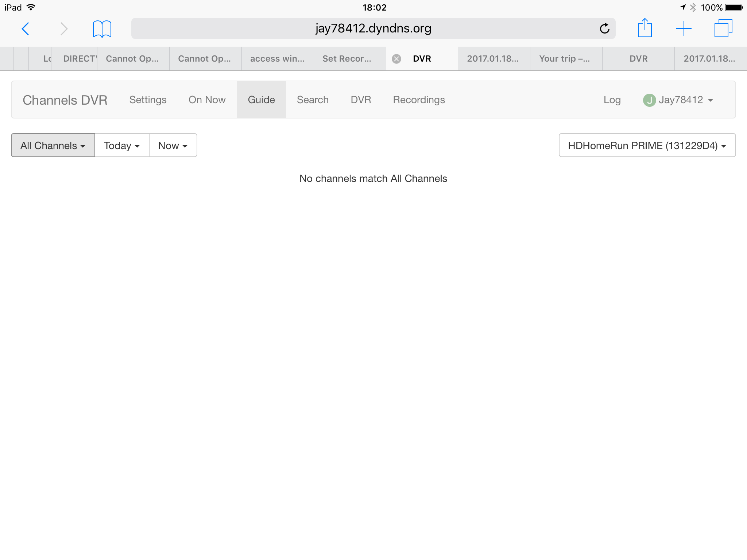
Task: Open the Jay78412 account menu
Action: coord(681,100)
